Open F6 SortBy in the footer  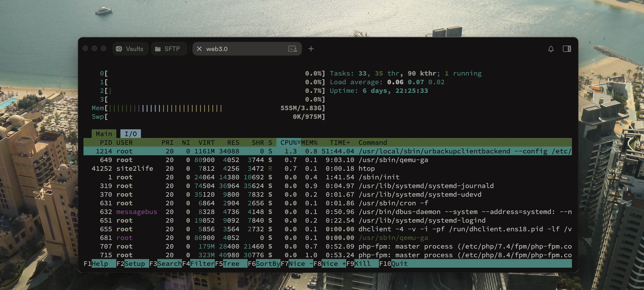[x=267, y=264]
